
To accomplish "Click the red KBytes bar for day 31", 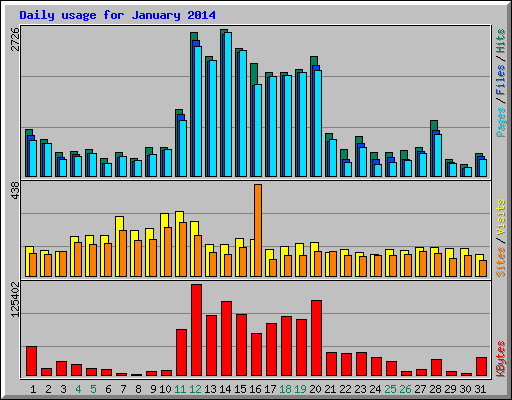I will [x=481, y=367].
